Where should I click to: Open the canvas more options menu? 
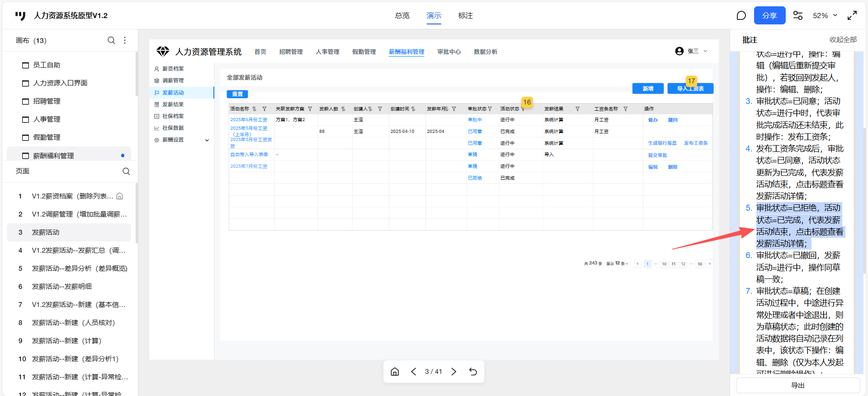click(125, 40)
